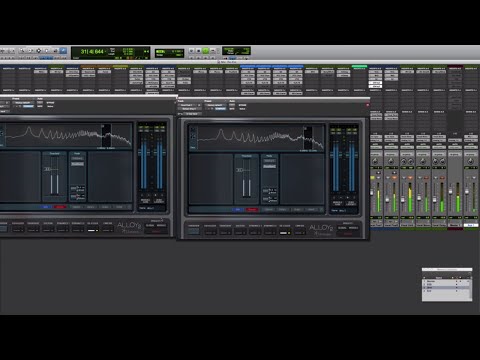Click the green Play transport button

tap(206, 51)
